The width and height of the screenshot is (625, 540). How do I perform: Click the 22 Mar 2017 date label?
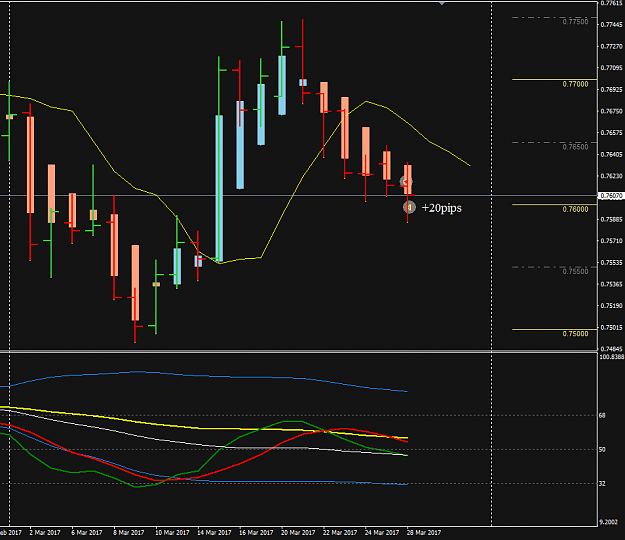click(340, 533)
